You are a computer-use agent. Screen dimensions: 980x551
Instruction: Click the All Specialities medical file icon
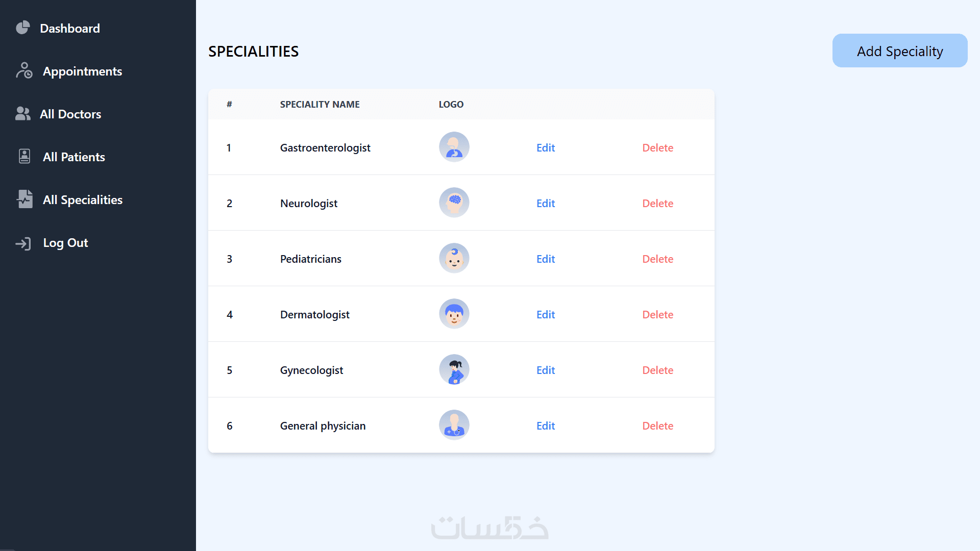(x=24, y=199)
